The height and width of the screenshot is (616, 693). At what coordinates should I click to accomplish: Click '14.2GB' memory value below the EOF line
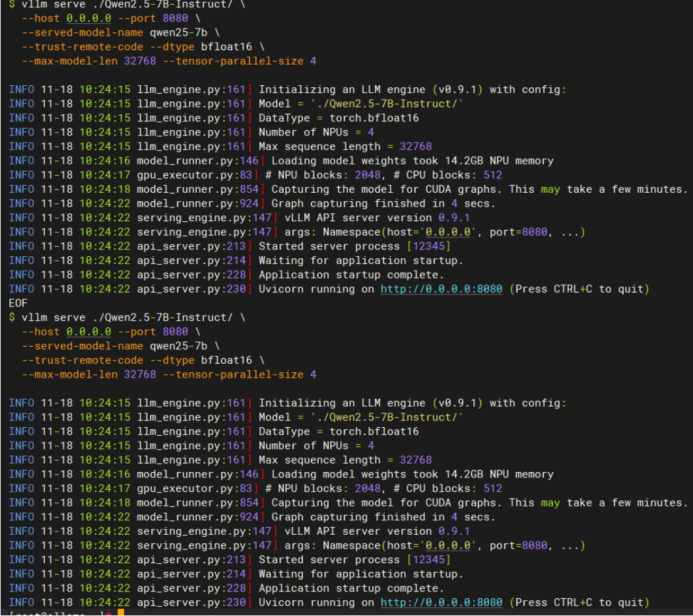coord(464,475)
